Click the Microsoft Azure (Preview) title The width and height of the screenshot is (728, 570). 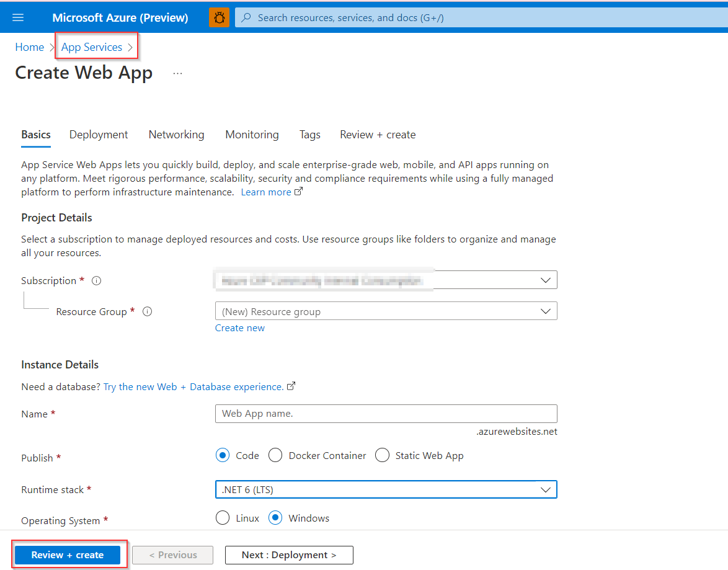pos(120,17)
